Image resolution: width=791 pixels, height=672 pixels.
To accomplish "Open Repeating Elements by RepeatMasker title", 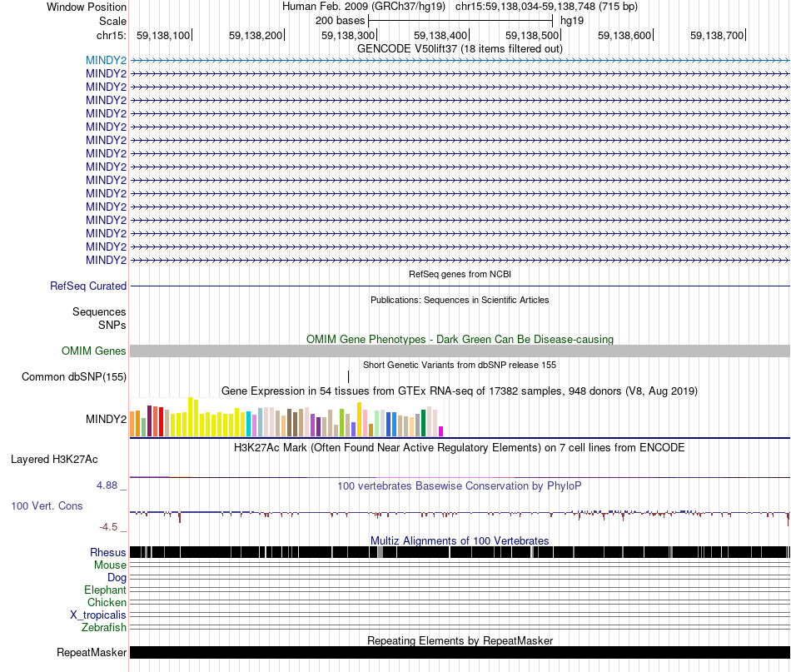I will pyautogui.click(x=460, y=640).
